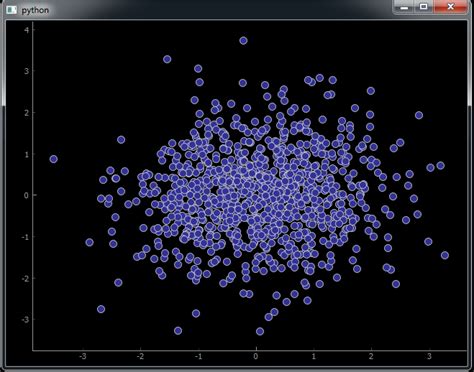The height and width of the screenshot is (372, 474).
Task: Select the isolated scatter point near x=-1.4, y=-3.3
Action: click(178, 331)
